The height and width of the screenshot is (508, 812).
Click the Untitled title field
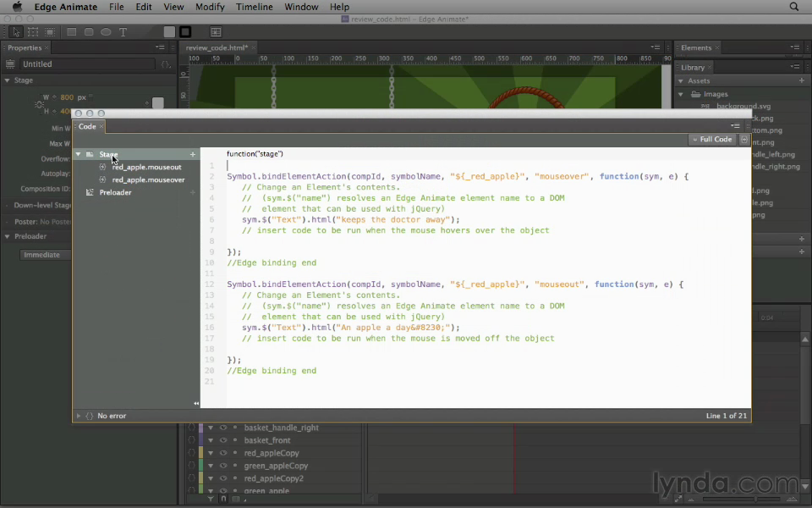click(x=87, y=64)
